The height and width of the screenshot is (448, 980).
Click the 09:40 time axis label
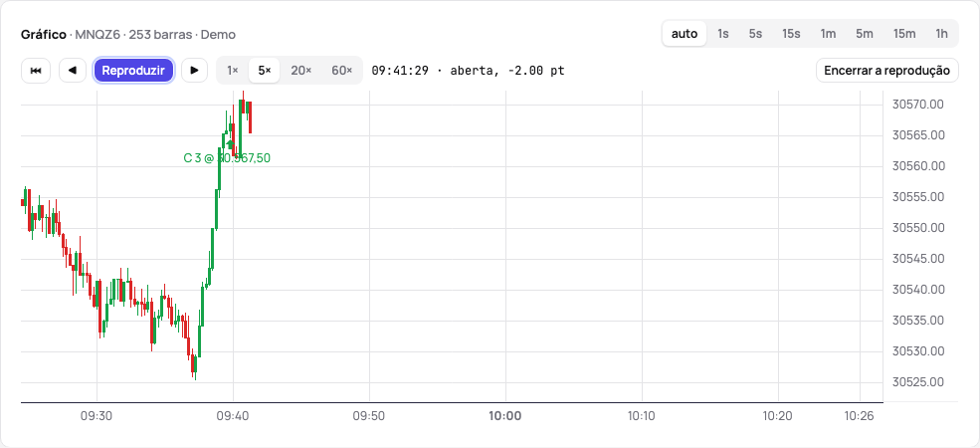click(x=233, y=415)
